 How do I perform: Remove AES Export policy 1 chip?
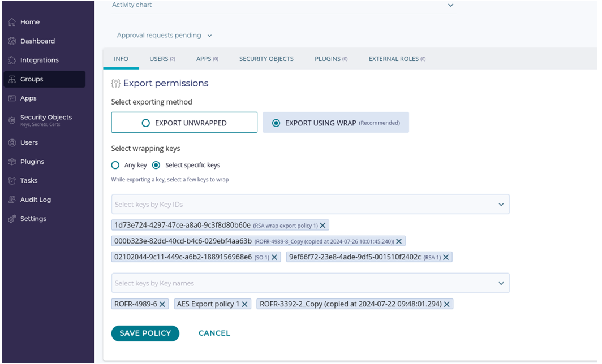click(x=244, y=304)
